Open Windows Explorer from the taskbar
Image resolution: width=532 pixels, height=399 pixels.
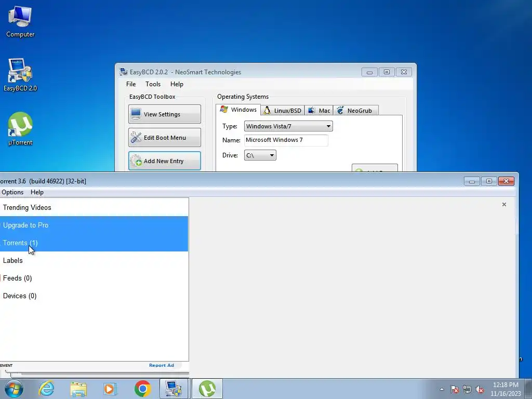(x=78, y=389)
